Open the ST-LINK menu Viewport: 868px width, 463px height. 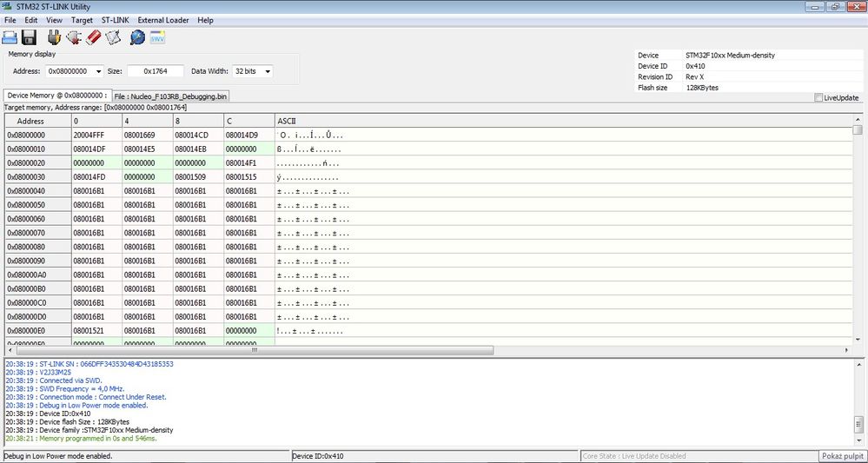116,20
